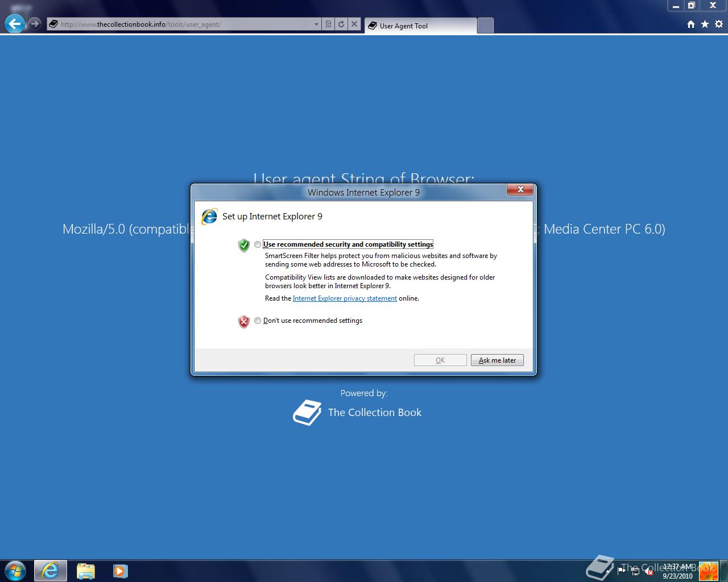Click The Collection Book logo on page
The height and width of the screenshot is (582, 728).
pyautogui.click(x=307, y=413)
